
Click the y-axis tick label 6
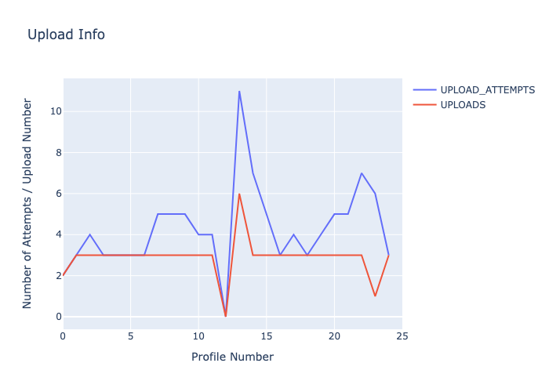click(x=57, y=194)
